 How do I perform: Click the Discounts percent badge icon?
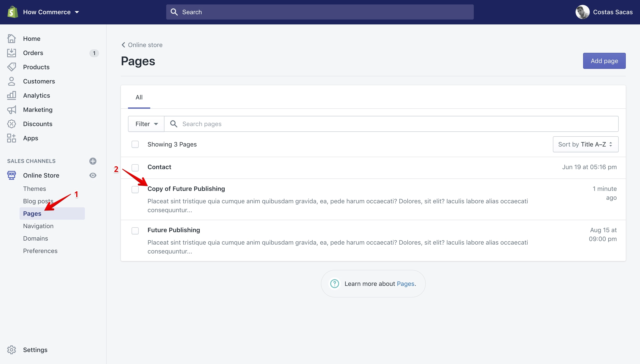point(12,124)
